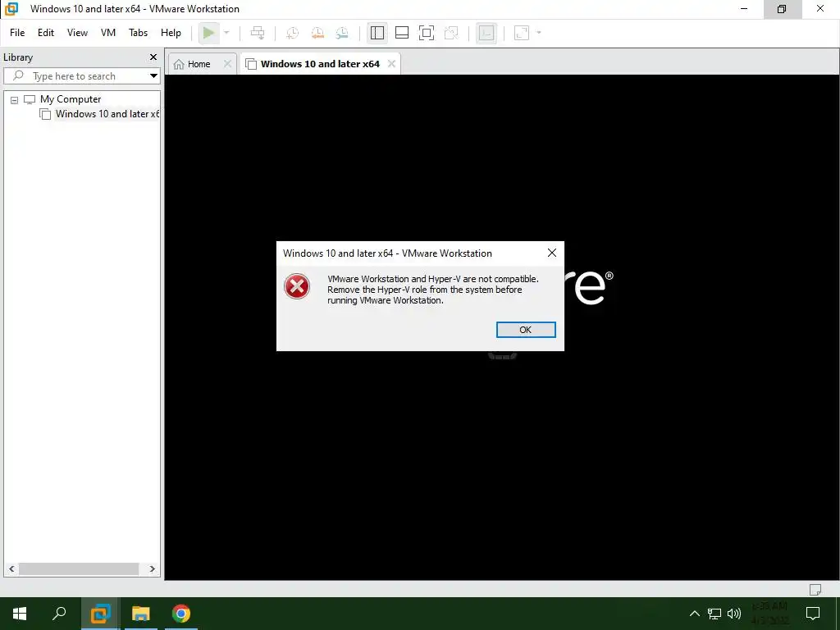Click the volume speaker tray icon
The width and height of the screenshot is (840, 630).
click(x=734, y=614)
